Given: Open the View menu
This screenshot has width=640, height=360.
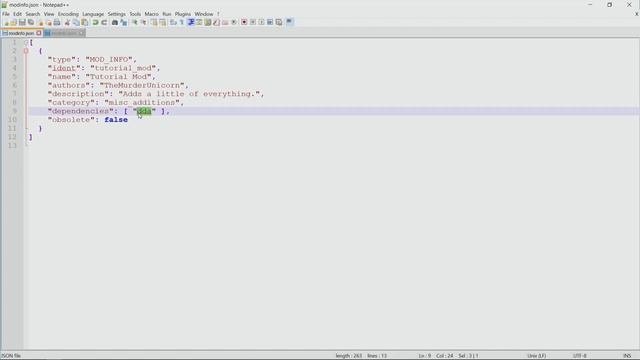Looking at the screenshot, I should pyautogui.click(x=49, y=14).
